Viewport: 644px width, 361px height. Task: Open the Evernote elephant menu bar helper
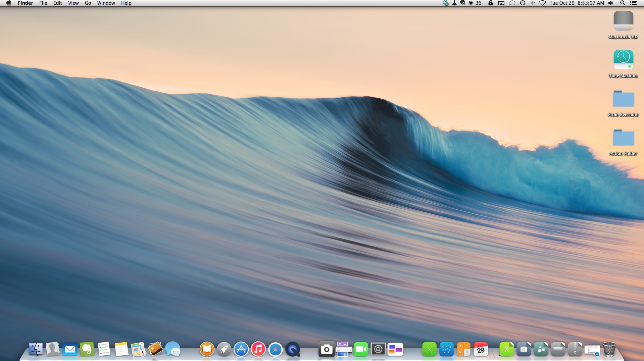tap(462, 3)
